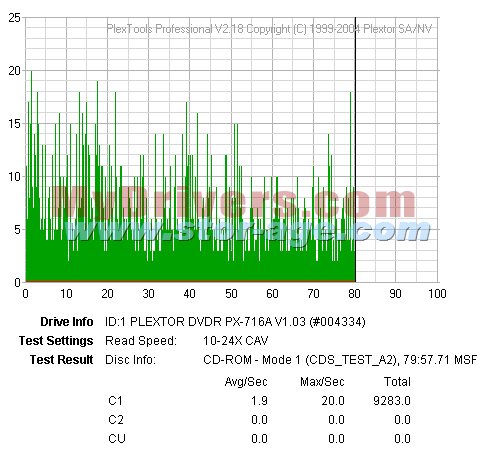Click the y-axis label '15'
The image size is (493, 454).
pyautogui.click(x=15, y=124)
